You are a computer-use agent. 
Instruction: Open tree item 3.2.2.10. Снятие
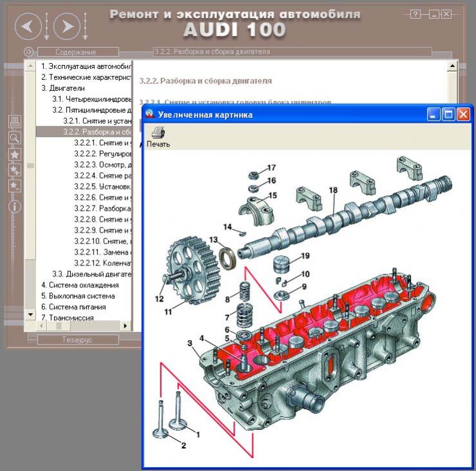coord(102,241)
